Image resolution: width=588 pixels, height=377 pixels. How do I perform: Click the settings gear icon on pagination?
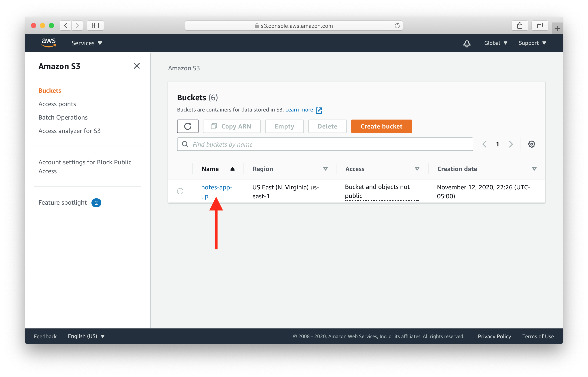531,144
